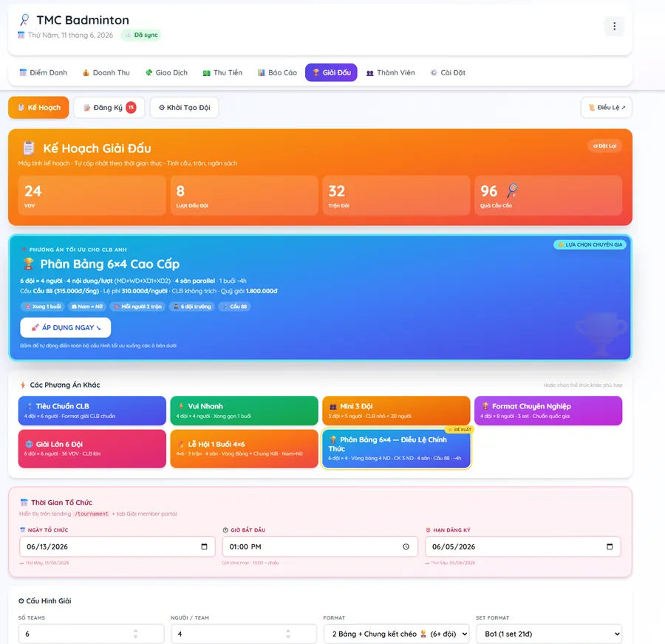Switch to the Doanh Thu tab
665x644 pixels.
(x=106, y=72)
